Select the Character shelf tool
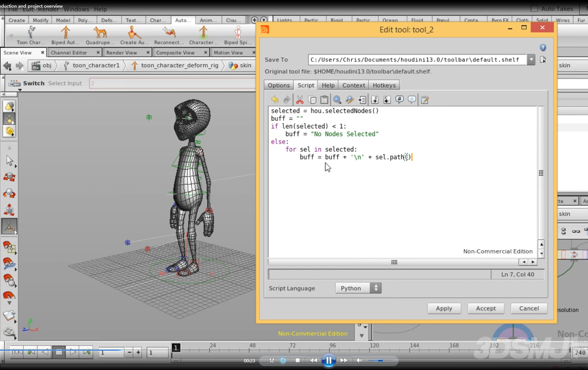Viewport: 588px width, 370px height. tap(203, 35)
